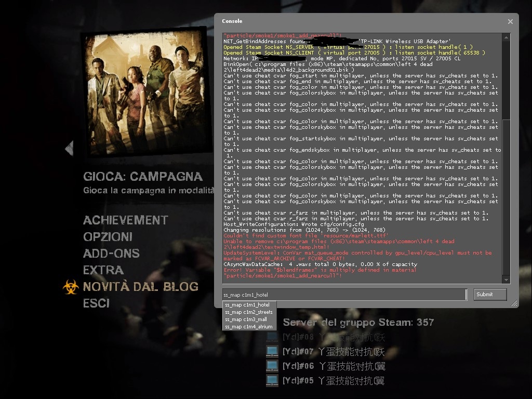Screen dimensions: 532x399
Task: Select GIOCA: CAMPAGNA menu entry
Action: pyautogui.click(x=143, y=177)
